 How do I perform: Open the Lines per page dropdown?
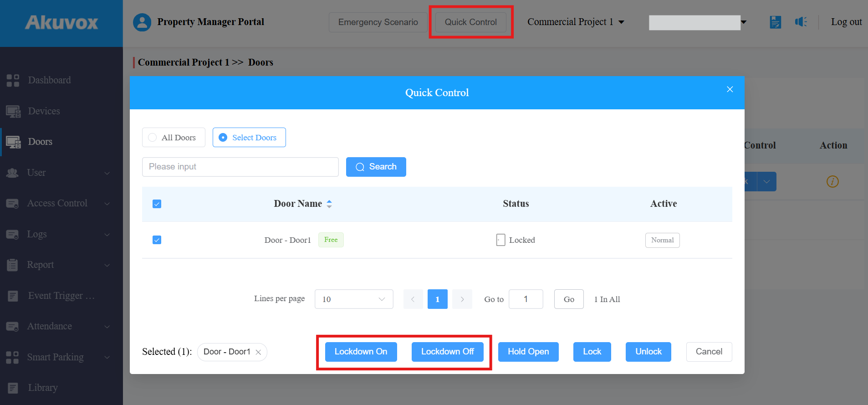coord(354,299)
